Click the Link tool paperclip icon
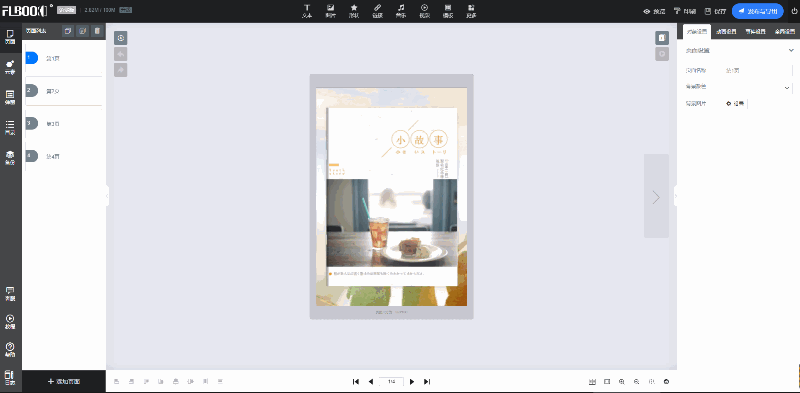Screen dimensions: 800x393 coord(378,11)
